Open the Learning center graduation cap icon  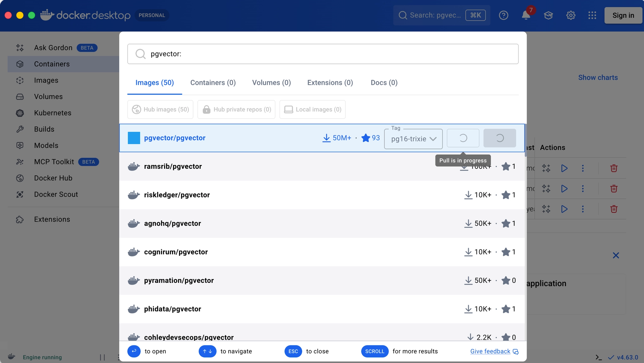pyautogui.click(x=548, y=15)
